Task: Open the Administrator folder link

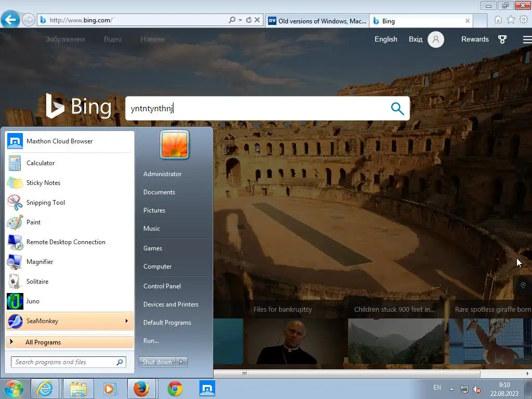Action: 162,174
